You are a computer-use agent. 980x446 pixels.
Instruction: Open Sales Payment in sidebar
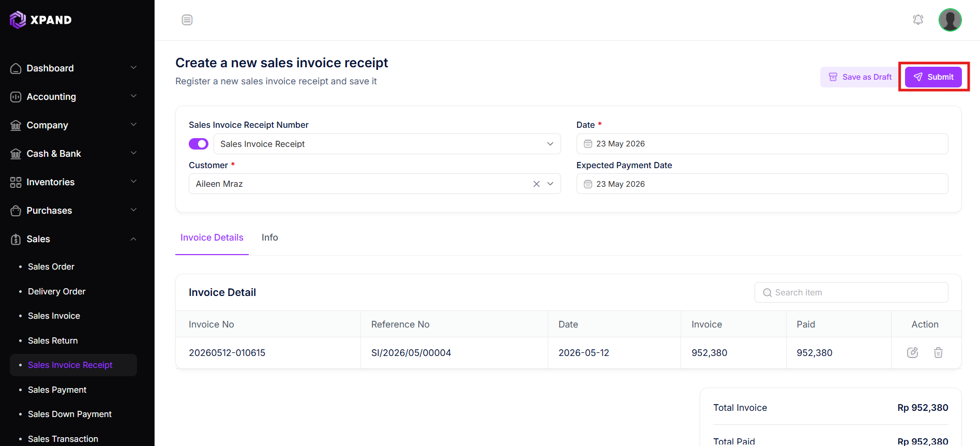pyautogui.click(x=57, y=390)
